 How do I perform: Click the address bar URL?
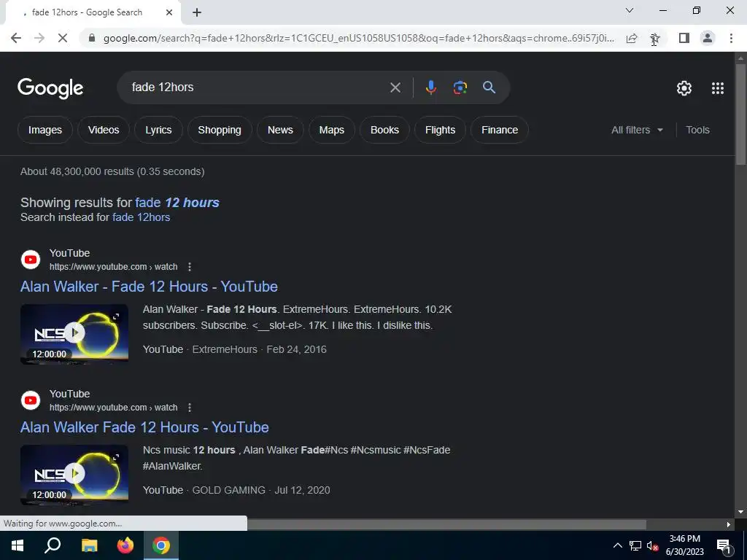pyautogui.click(x=358, y=38)
